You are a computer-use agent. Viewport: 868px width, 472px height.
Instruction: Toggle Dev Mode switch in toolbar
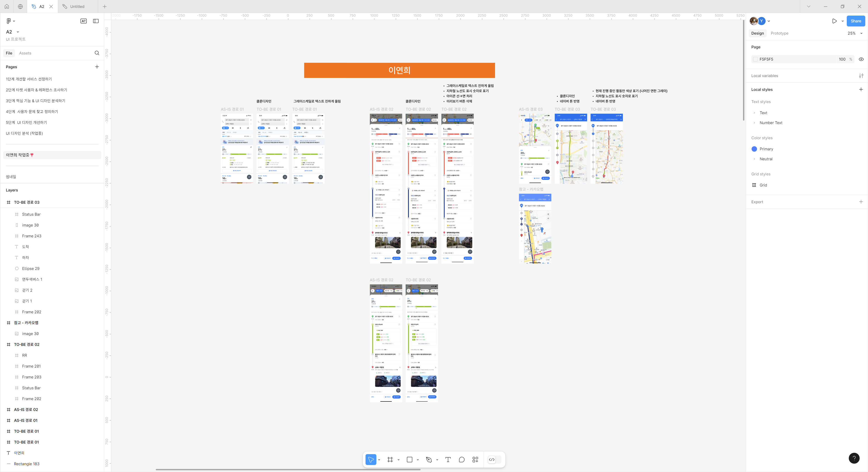(x=494, y=460)
